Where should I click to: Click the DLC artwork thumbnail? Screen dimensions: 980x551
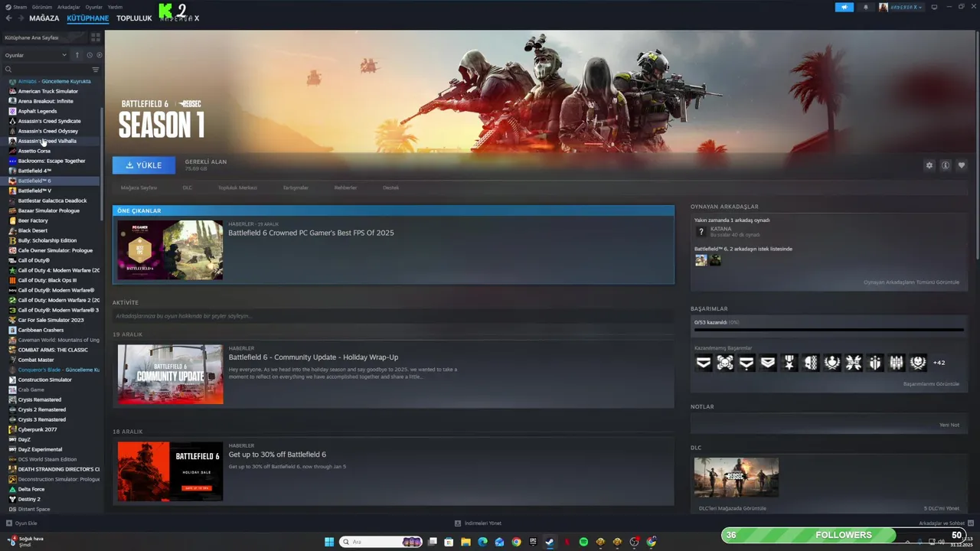click(x=736, y=478)
